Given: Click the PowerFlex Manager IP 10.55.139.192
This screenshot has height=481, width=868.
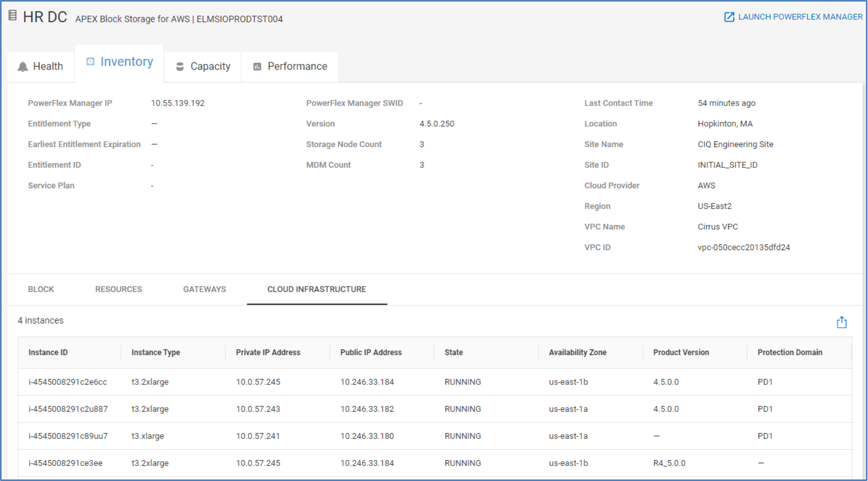Looking at the screenshot, I should [x=178, y=103].
